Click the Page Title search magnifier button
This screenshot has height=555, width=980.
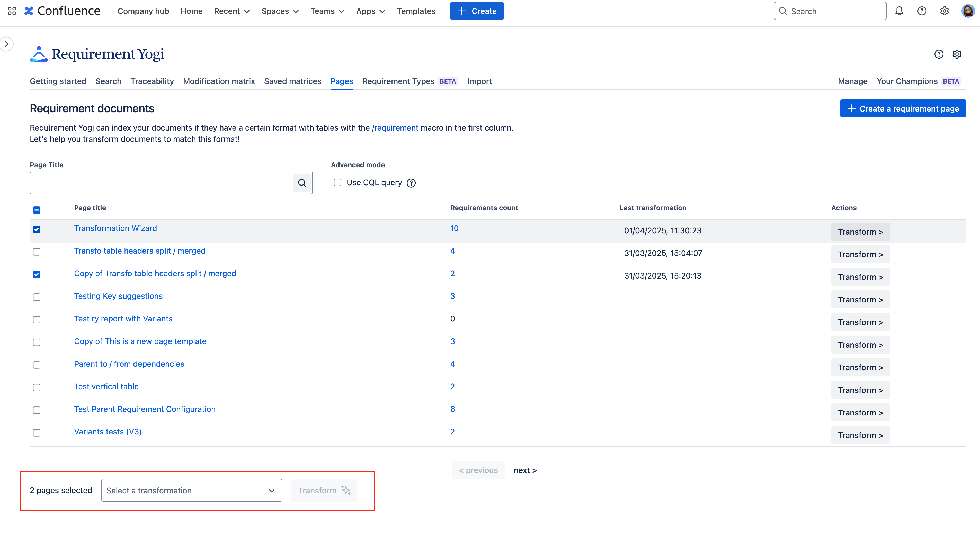302,183
